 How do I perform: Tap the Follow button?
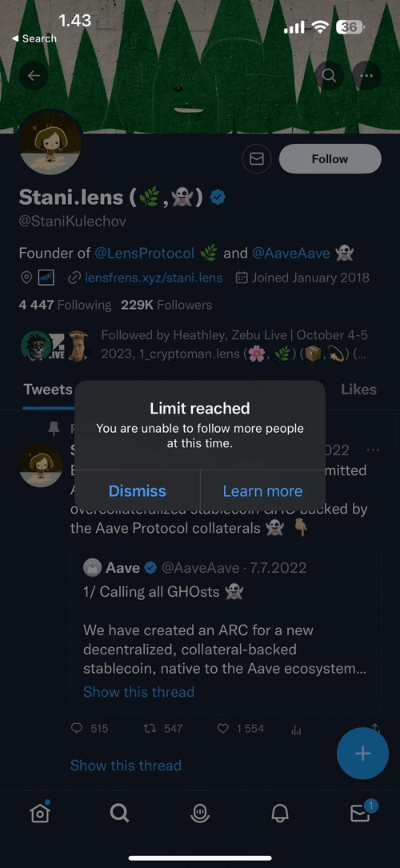tap(330, 159)
